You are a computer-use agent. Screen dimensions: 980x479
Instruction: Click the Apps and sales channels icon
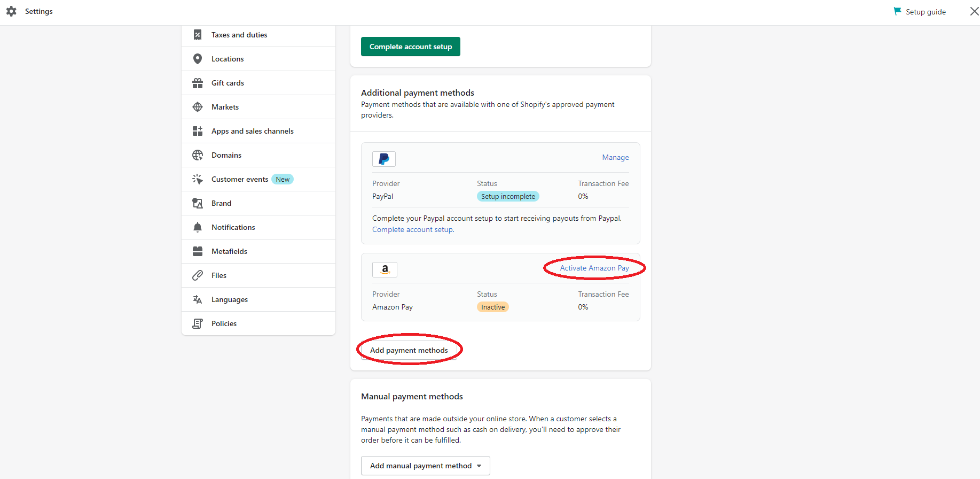coord(198,131)
